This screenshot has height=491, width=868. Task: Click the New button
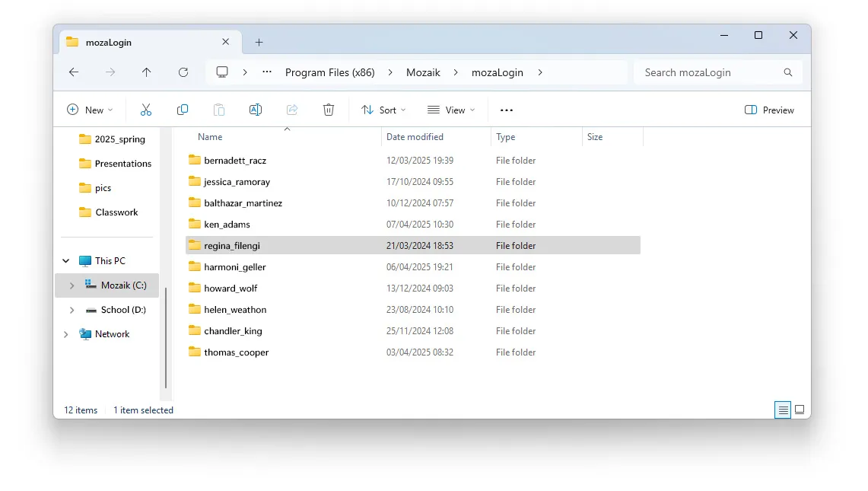point(90,110)
